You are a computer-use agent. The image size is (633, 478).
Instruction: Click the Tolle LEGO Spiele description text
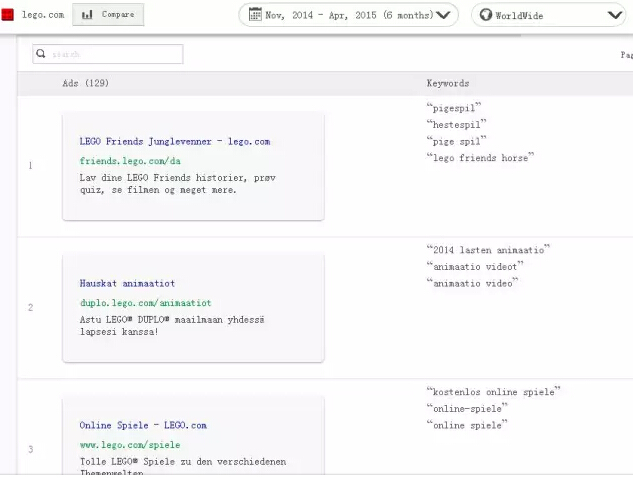coord(183,466)
